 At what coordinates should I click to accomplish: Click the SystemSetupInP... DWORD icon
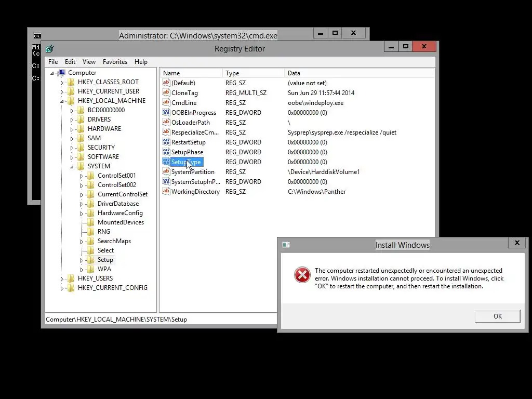point(166,181)
